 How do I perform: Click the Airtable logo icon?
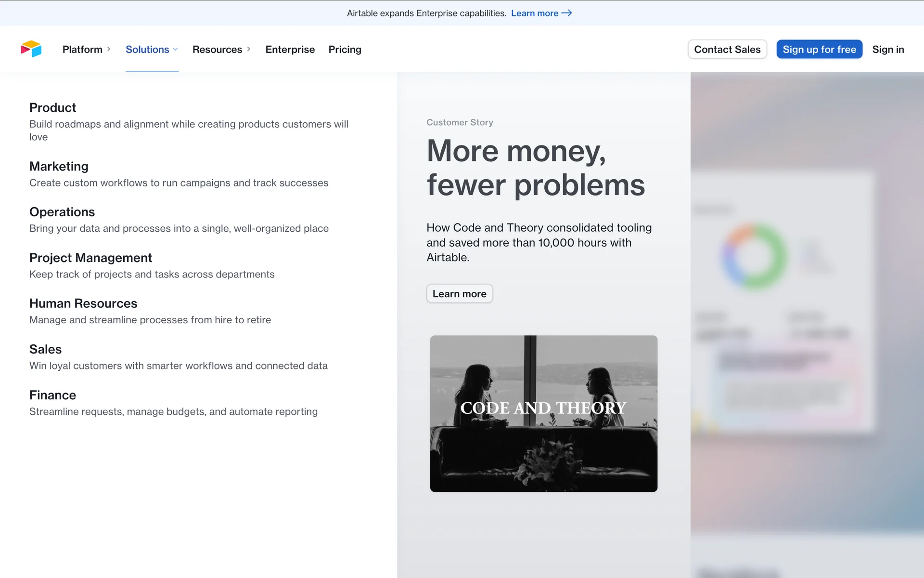[x=31, y=49]
